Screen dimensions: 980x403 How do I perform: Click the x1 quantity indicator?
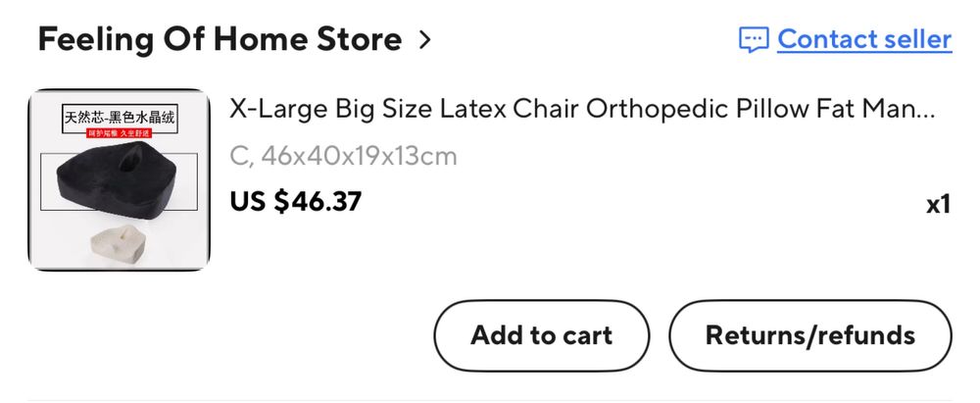pos(938,205)
